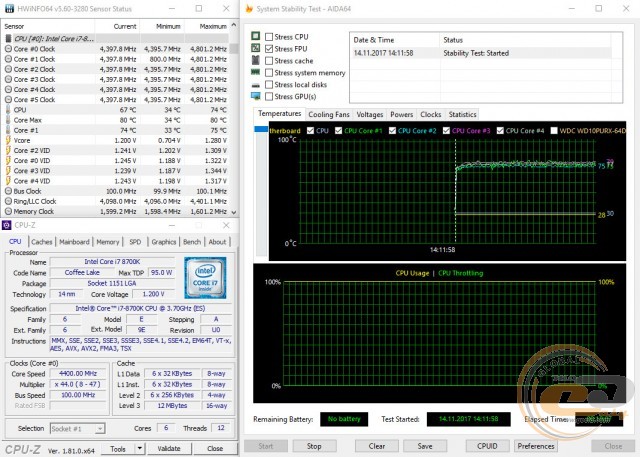Click the voltage icon beside Core #3 VID
This screenshot has height=457, width=640.
[8, 171]
